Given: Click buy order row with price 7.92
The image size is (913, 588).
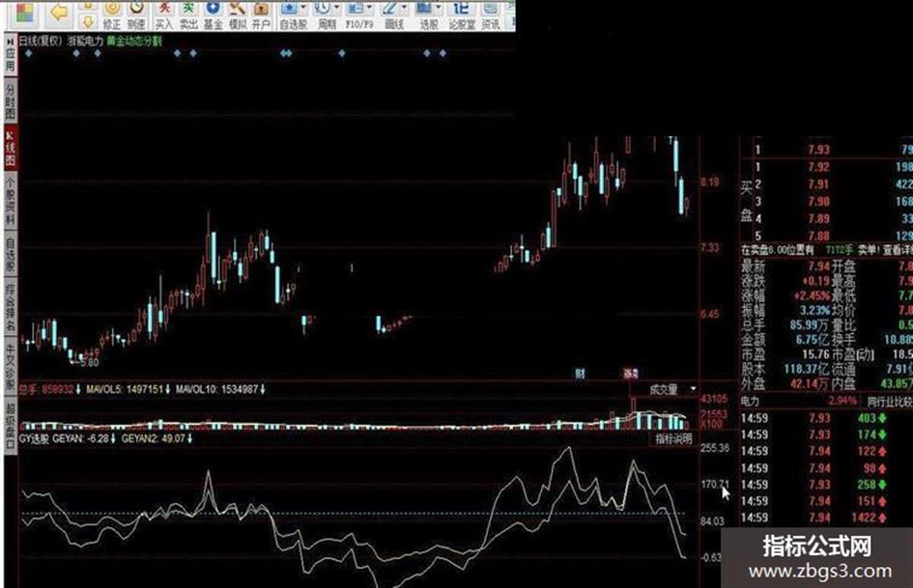Looking at the screenshot, I should click(826, 167).
